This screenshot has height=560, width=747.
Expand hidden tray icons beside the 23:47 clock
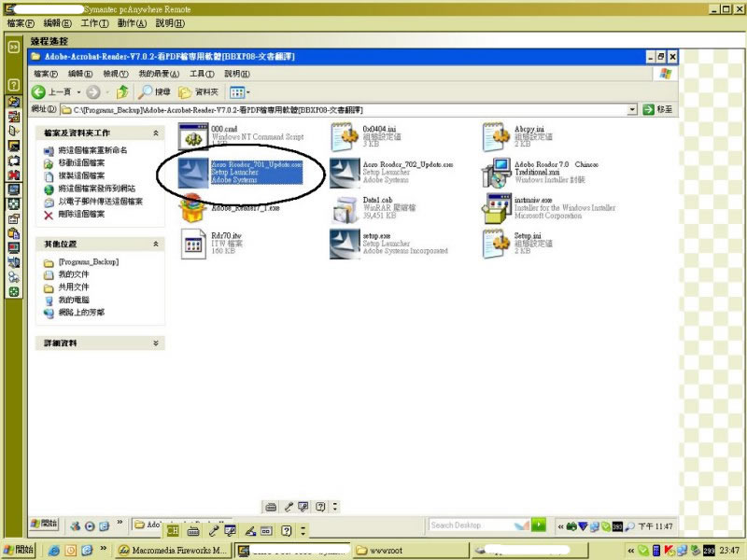click(x=631, y=551)
